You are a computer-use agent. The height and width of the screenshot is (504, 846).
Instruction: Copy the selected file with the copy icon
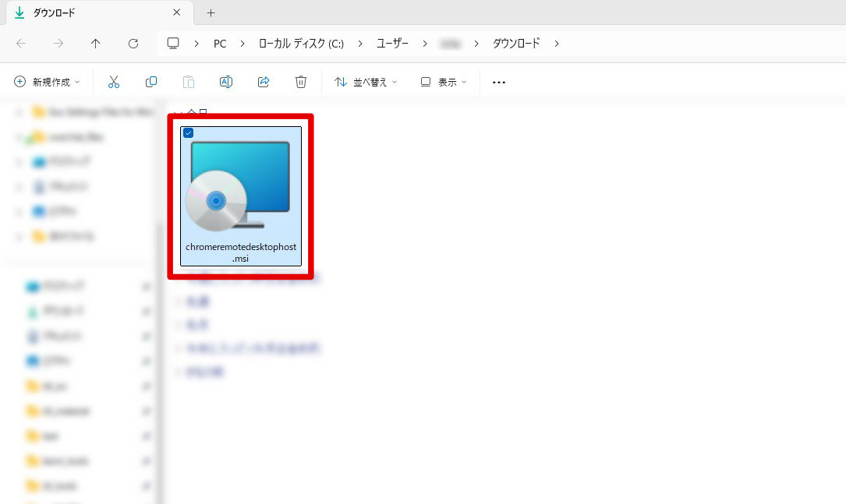(x=151, y=81)
